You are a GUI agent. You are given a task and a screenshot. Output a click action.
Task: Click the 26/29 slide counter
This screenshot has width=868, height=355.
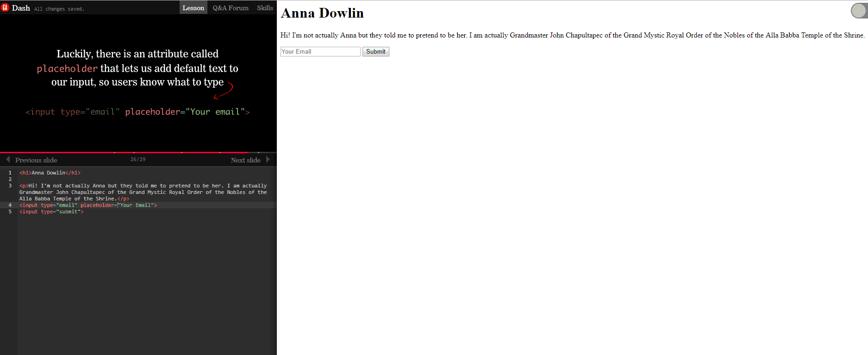pyautogui.click(x=138, y=159)
